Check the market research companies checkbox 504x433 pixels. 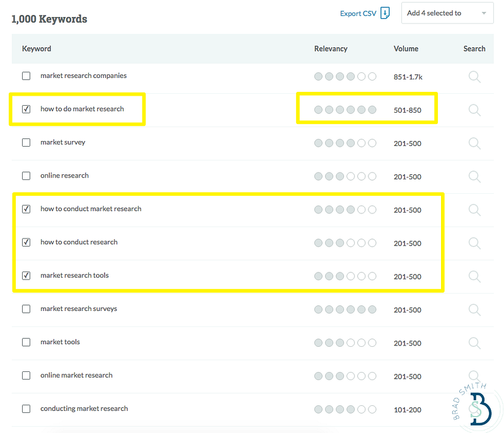coord(26,76)
